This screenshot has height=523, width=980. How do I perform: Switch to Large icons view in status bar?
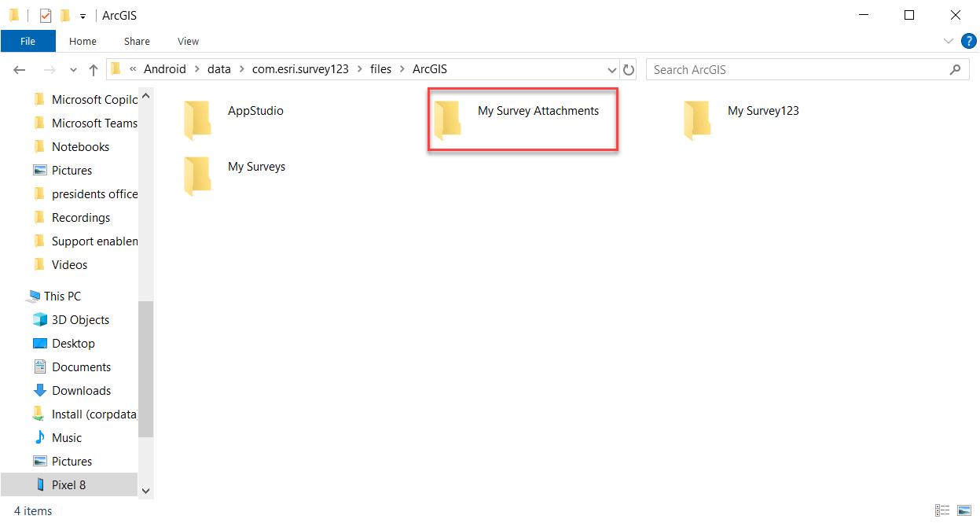pos(964,510)
